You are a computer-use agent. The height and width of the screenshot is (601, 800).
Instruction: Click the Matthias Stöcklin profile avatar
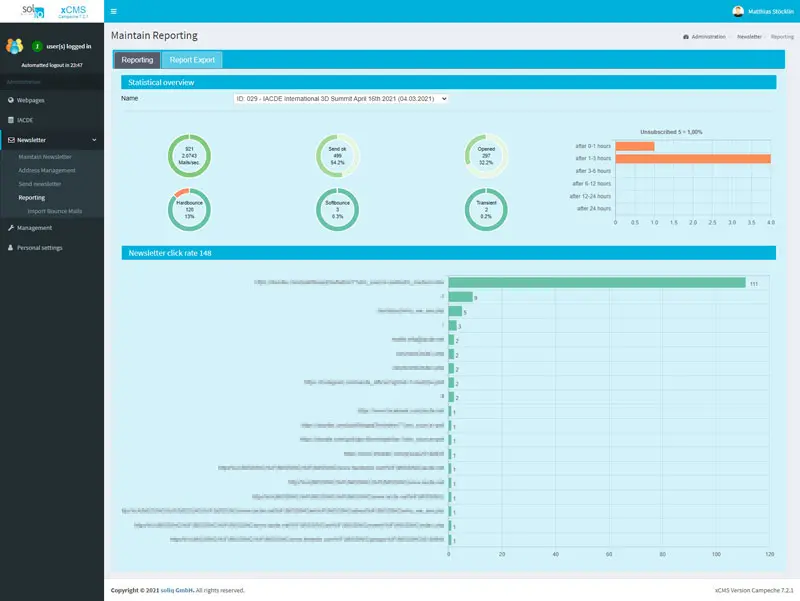[738, 11]
